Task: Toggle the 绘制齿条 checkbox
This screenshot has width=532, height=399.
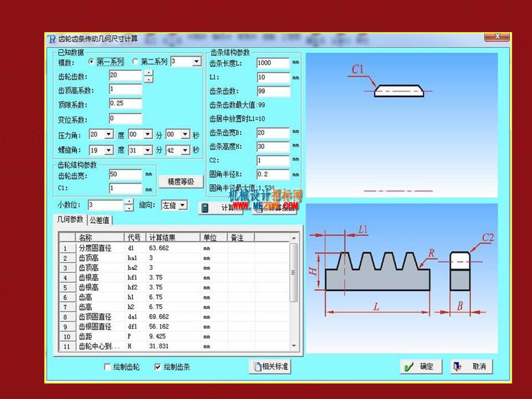Action: pyautogui.click(x=157, y=367)
